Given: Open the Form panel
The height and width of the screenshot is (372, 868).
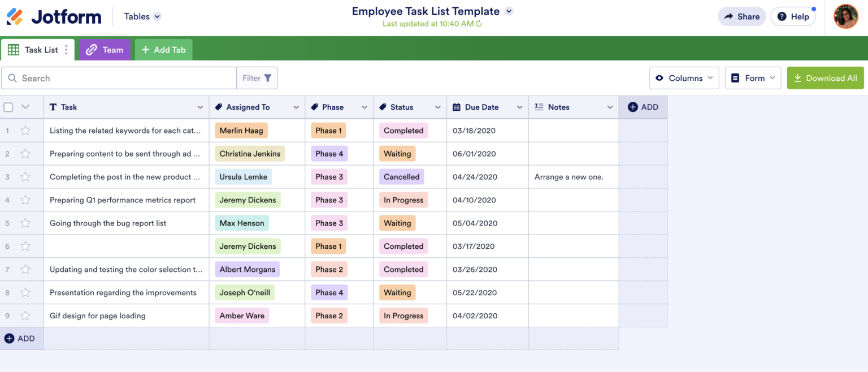Looking at the screenshot, I should pos(753,77).
